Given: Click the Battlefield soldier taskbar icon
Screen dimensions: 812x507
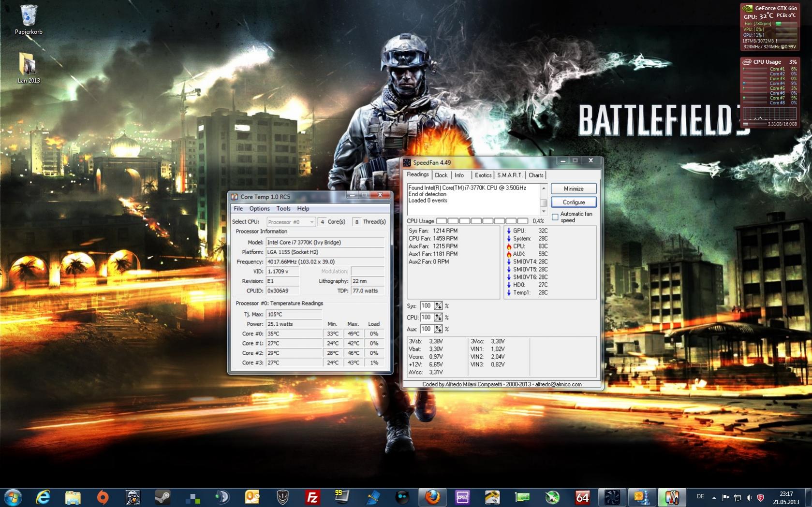Looking at the screenshot, I should 133,497.
